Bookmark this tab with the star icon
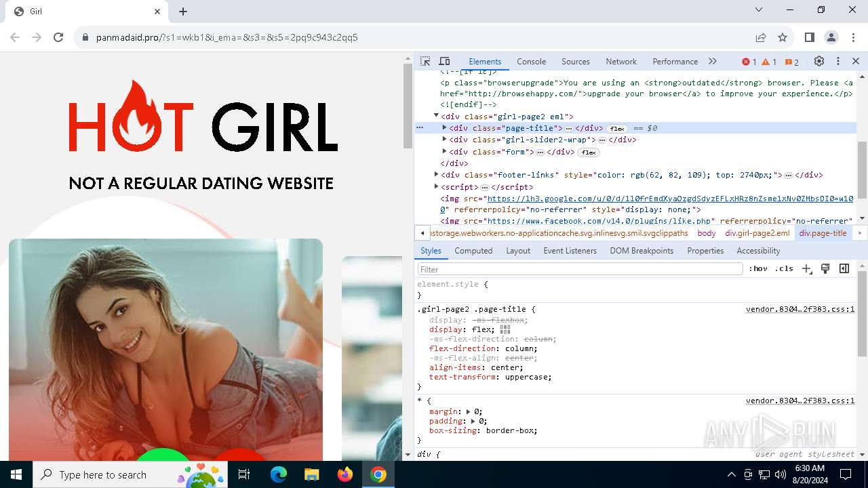The width and height of the screenshot is (868, 488). click(783, 37)
